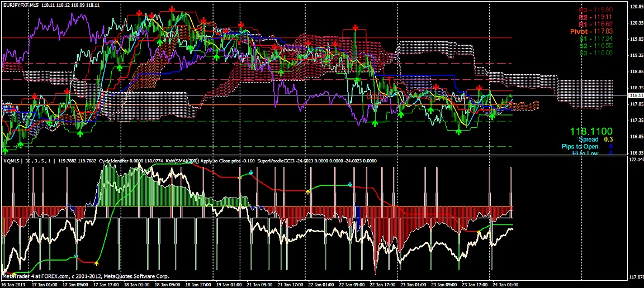Select the S1 - 117.34 support label
The width and height of the screenshot is (644, 288).
click(x=596, y=39)
